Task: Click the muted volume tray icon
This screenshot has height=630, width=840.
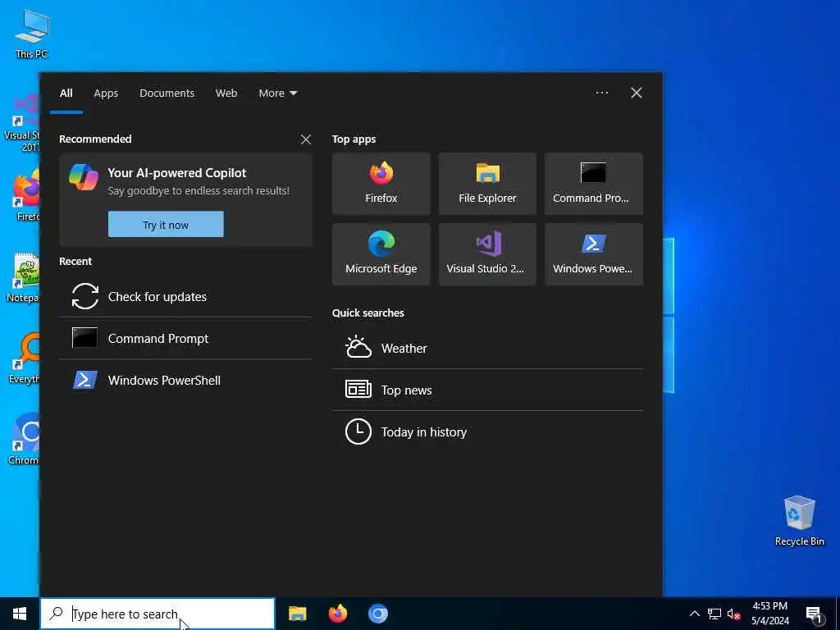Action: (733, 614)
